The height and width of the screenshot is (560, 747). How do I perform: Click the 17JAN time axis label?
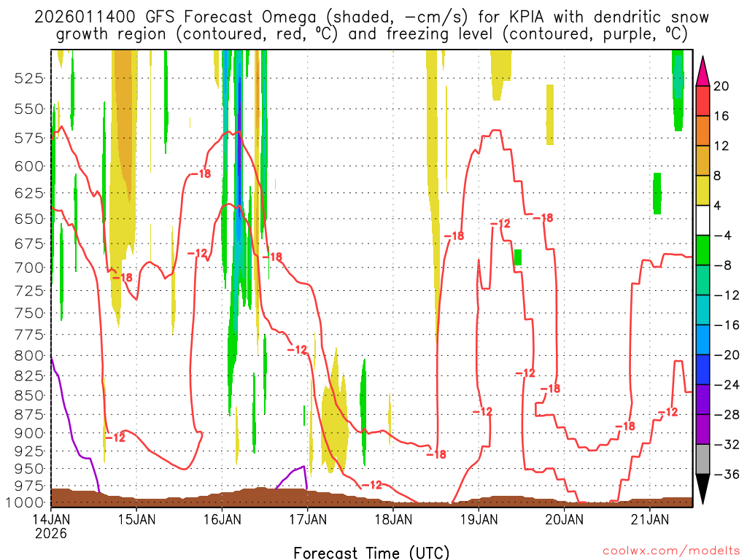point(308,518)
